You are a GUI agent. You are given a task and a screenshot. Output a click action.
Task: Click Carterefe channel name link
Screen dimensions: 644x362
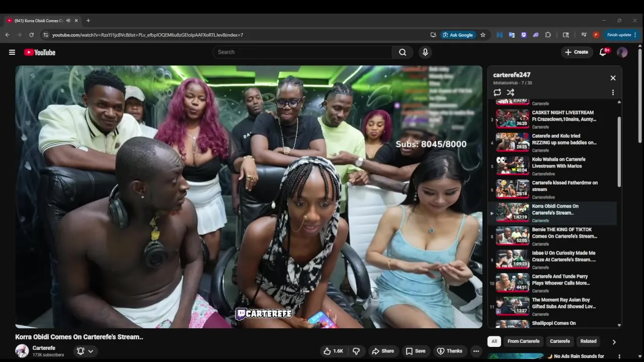[x=44, y=348]
